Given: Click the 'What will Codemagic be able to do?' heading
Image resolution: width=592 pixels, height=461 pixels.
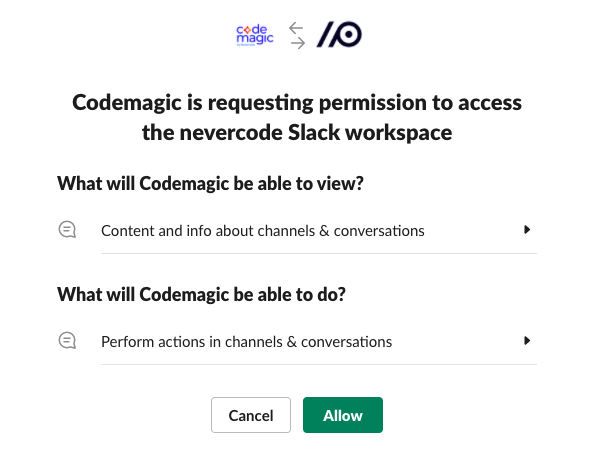Looking at the screenshot, I should pos(201,294).
